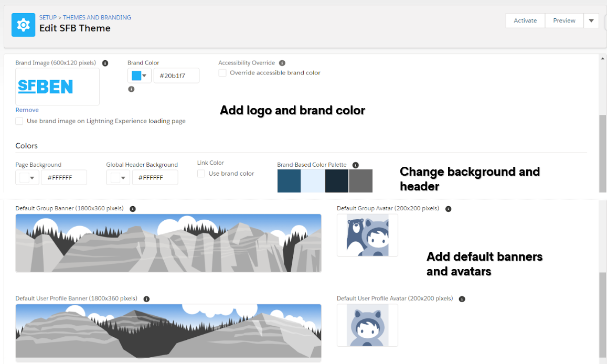Image resolution: width=607 pixels, height=364 pixels.
Task: Open Global Header Background color dropdown
Action: tap(118, 178)
